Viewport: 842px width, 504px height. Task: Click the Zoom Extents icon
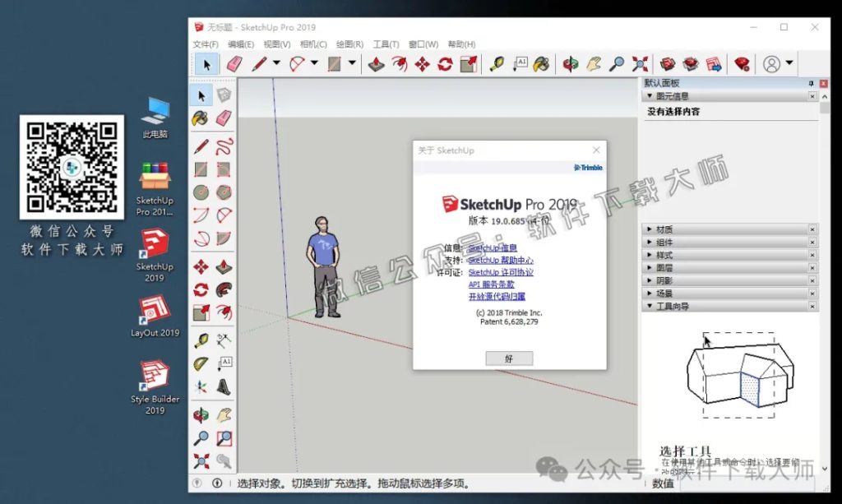[x=639, y=63]
